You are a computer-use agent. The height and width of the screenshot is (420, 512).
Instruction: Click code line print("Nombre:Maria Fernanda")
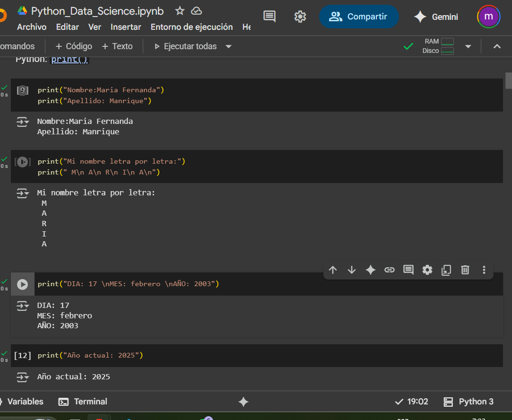click(101, 90)
